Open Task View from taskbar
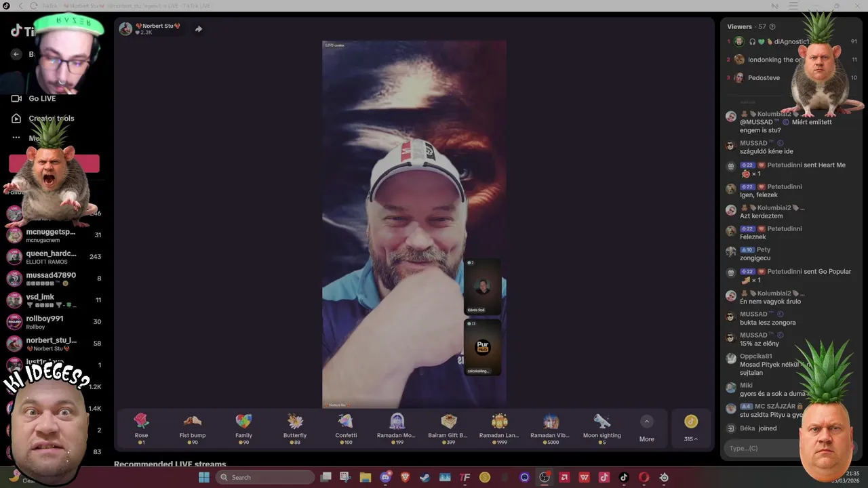The image size is (868, 488). point(326,477)
